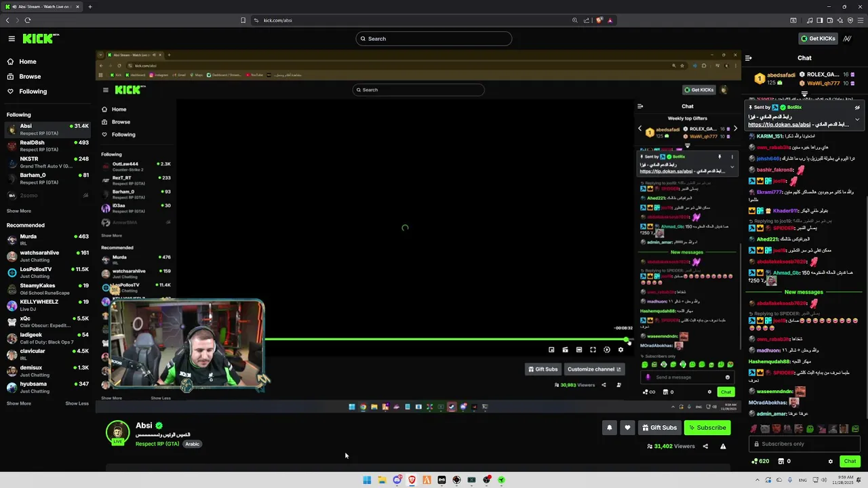Screen dimensions: 868x488
Task: Open Brave VPN shield icon
Action: pos(850,20)
